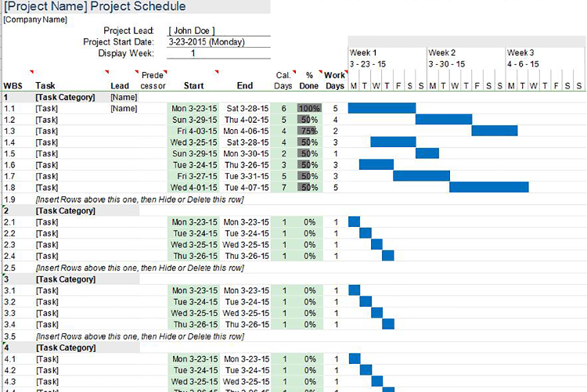Select the insert-rows note in row 1.9
This screenshot has height=392, width=587.
coord(139,200)
